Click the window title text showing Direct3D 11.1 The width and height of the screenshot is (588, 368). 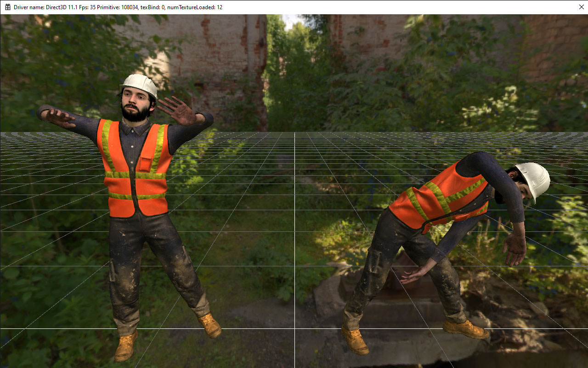(118, 7)
